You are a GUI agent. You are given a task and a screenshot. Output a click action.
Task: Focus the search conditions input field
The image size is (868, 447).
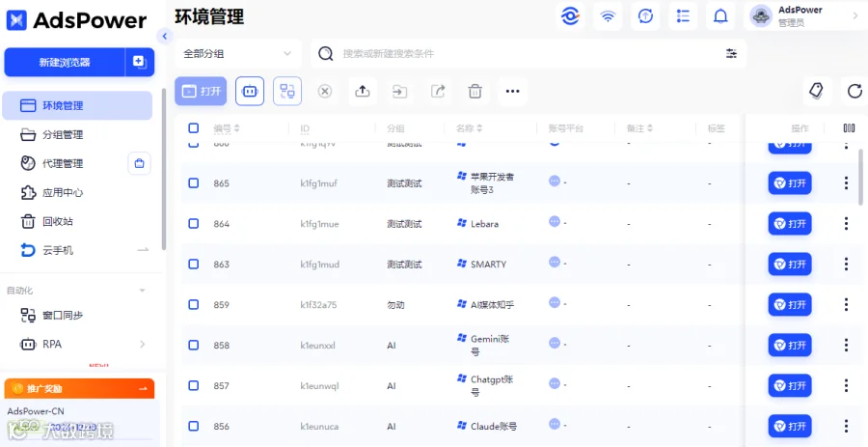tap(529, 54)
